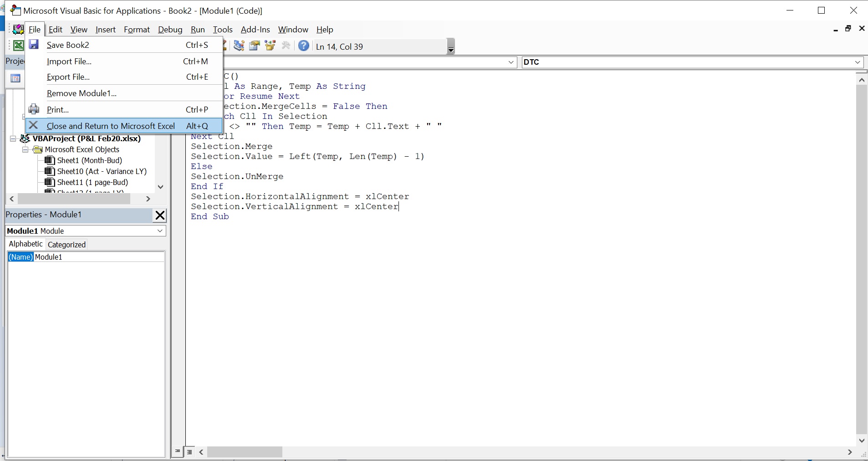This screenshot has width=868, height=461.
Task: Open the DTC procedure dropdown
Action: click(x=858, y=62)
